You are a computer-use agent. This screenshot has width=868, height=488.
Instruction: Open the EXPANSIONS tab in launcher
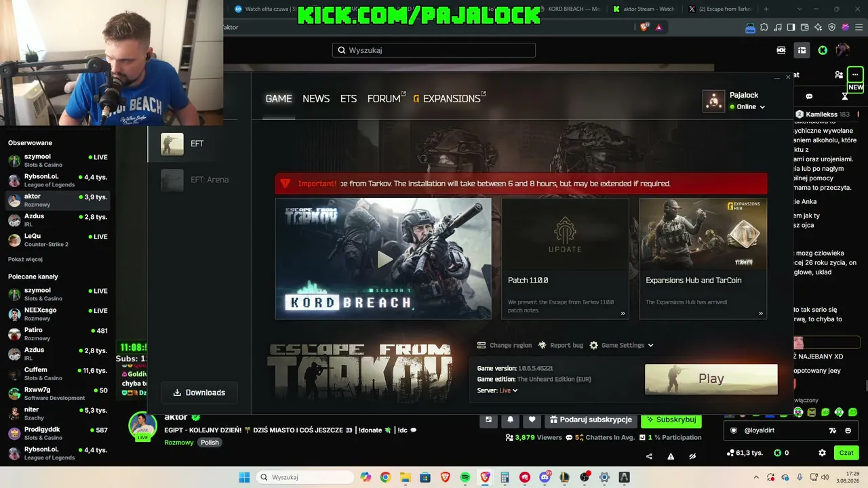point(450,98)
